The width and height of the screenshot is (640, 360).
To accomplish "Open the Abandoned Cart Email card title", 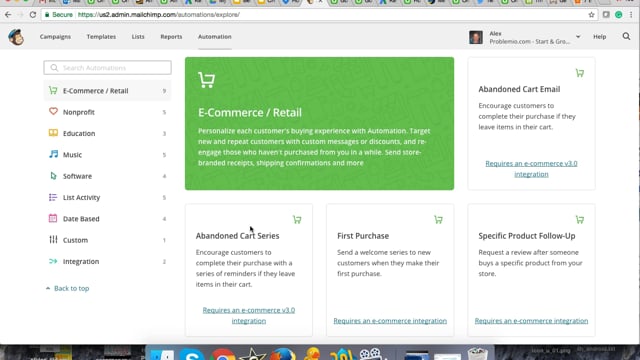I will point(519,89).
